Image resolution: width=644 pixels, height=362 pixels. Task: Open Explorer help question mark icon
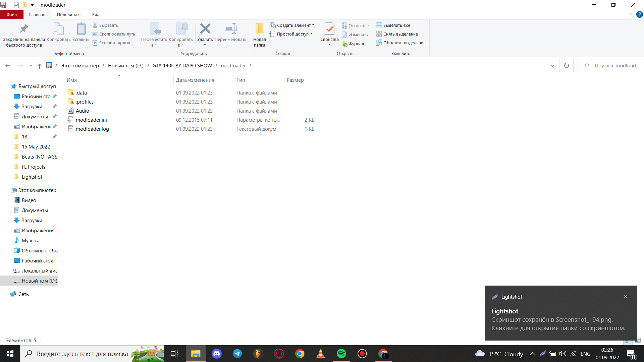click(640, 14)
